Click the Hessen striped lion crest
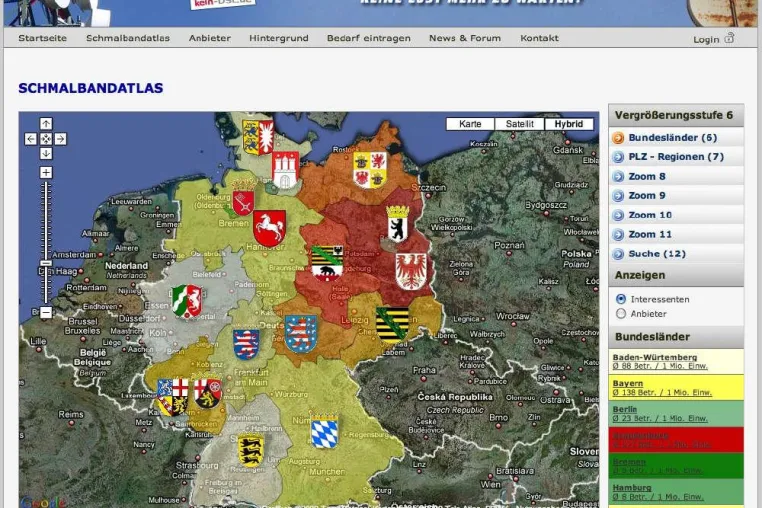Viewport: 762px width, 508px height. coord(246,344)
